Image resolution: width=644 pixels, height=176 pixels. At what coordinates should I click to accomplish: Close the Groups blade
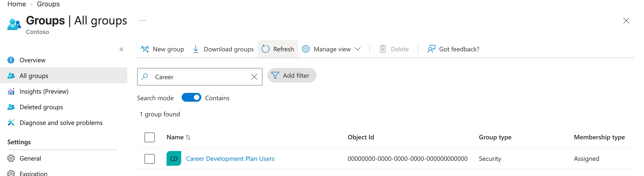click(626, 21)
